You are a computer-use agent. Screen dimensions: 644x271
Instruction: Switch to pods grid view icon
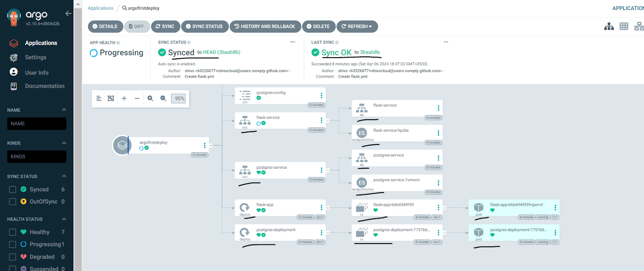tap(624, 27)
